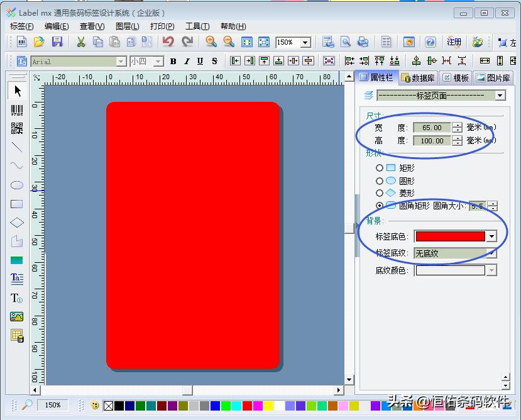521x420 pixels.
Task: Open the 打印 menu
Action: point(162,26)
